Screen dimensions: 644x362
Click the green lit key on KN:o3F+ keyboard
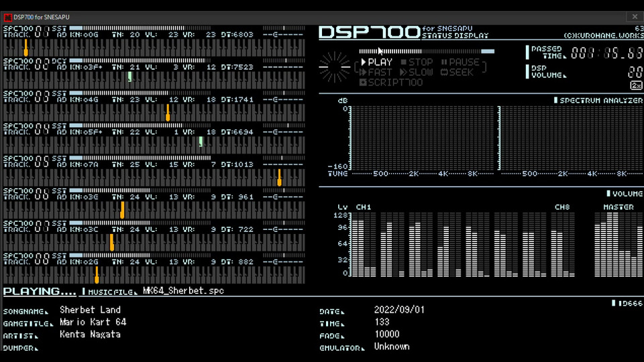tap(129, 76)
